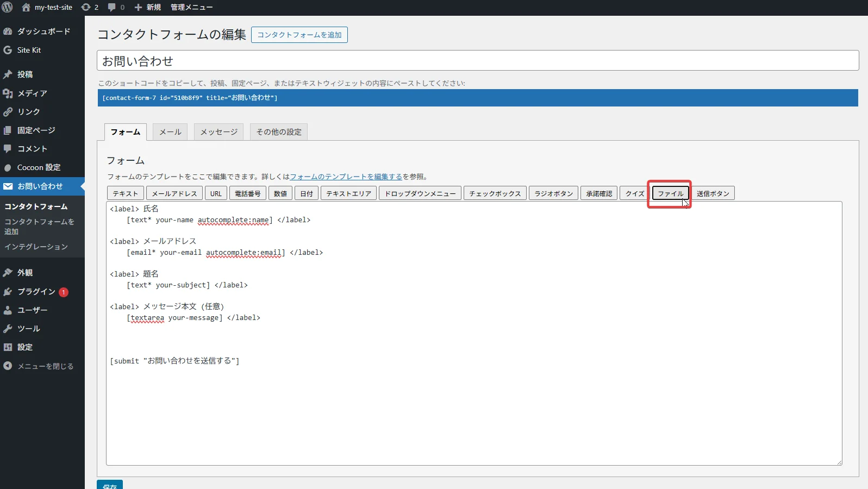
Task: Click the textarea resize handle corner
Action: point(839,462)
